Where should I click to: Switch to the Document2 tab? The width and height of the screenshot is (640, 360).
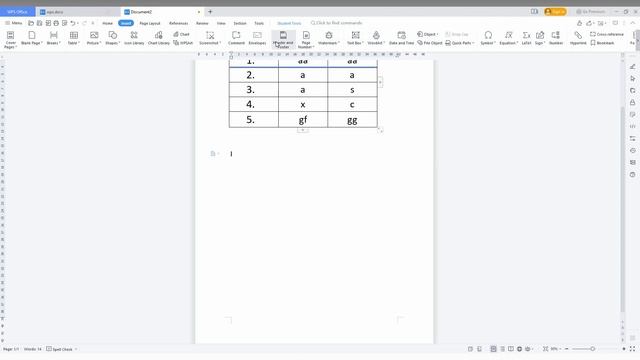click(162, 12)
